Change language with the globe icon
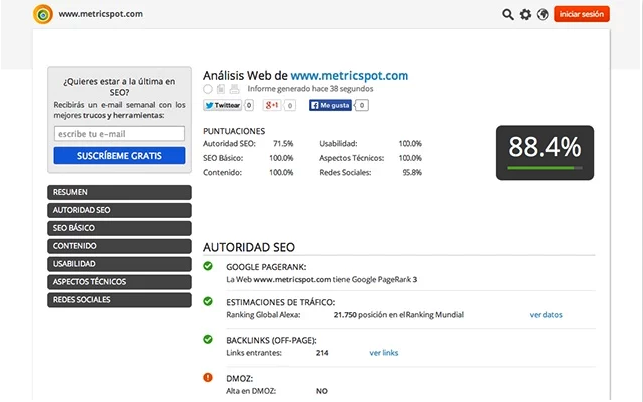 [543, 14]
